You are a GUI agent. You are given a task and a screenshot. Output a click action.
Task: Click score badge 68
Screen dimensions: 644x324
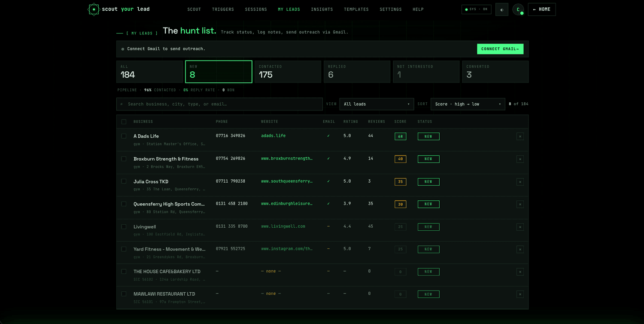(400, 136)
